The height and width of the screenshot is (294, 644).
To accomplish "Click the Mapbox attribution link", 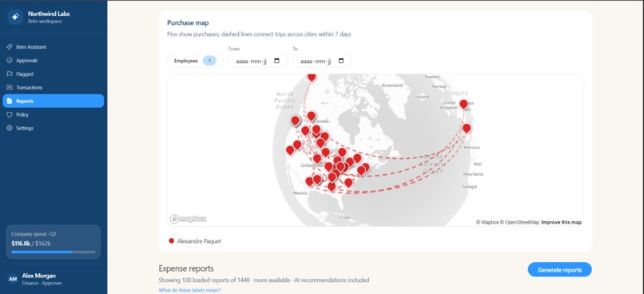I will click(x=487, y=222).
